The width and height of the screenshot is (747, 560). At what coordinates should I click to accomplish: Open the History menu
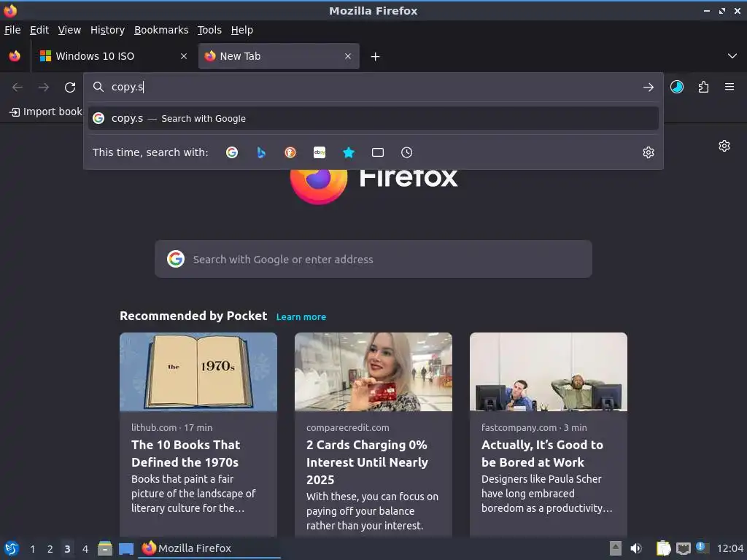tap(108, 30)
